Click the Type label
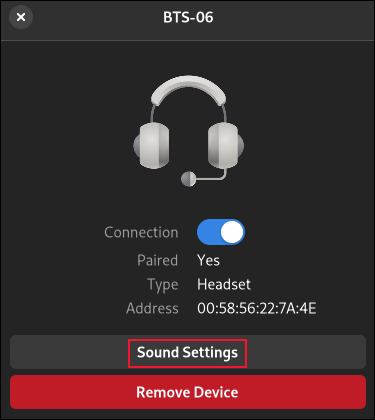 point(163,285)
